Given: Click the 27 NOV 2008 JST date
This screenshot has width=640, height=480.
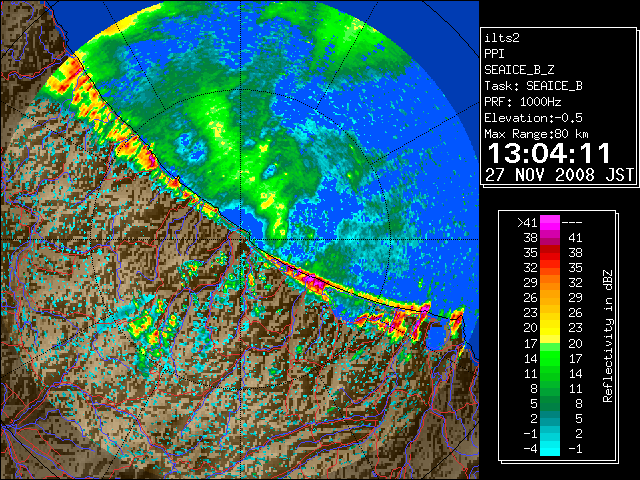Looking at the screenshot, I should pos(559,175).
